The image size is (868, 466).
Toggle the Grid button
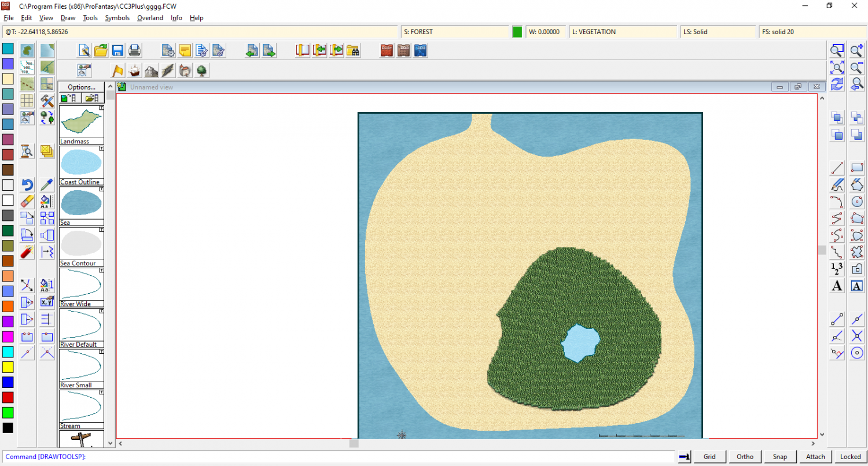pyautogui.click(x=709, y=457)
